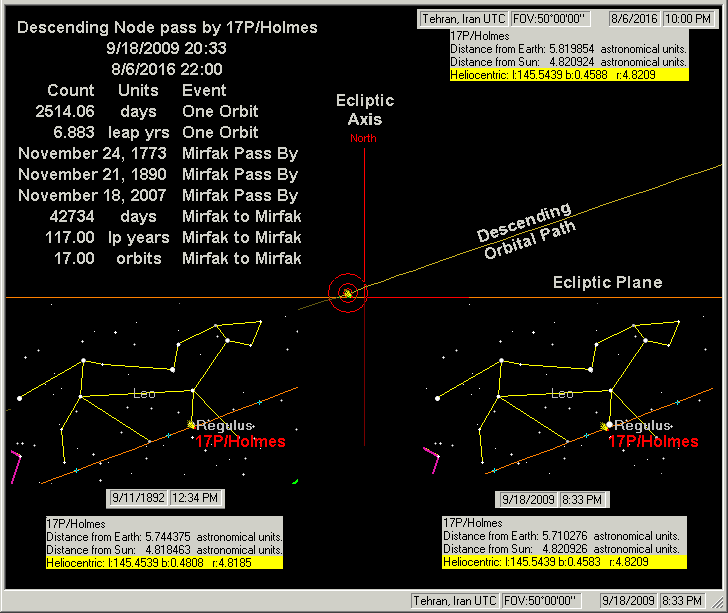Screen dimensions: 728x613
Task: Click the Regulus star in the right Leo chart
Action: [609, 425]
